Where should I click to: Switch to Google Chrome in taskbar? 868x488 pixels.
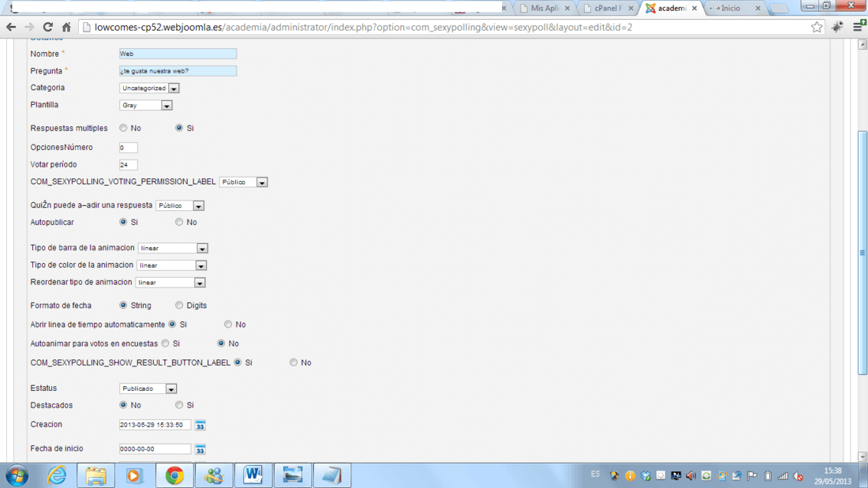pos(174,476)
